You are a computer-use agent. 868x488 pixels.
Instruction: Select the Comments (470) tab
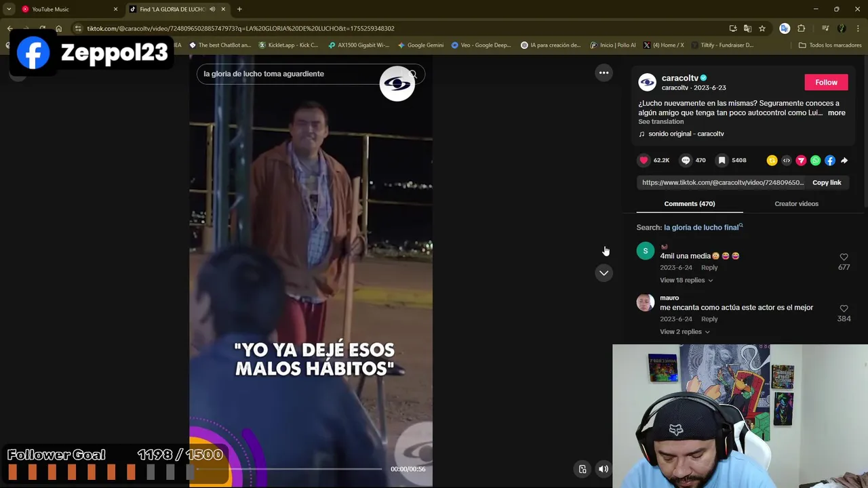coord(690,203)
